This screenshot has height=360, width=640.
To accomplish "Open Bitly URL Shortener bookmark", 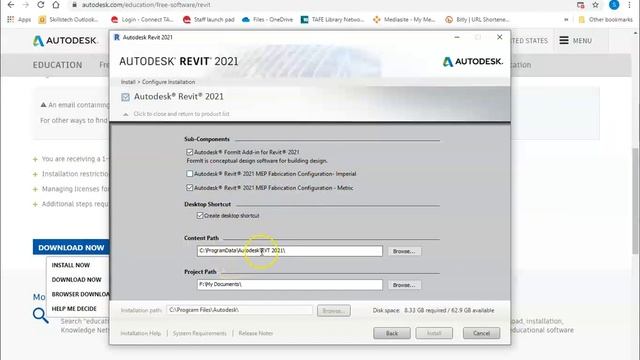I will click(478, 20).
